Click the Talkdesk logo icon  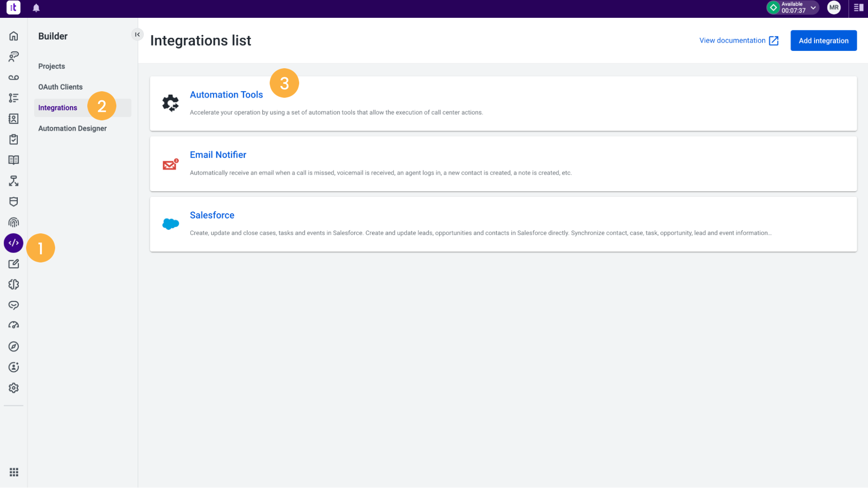(x=13, y=7)
